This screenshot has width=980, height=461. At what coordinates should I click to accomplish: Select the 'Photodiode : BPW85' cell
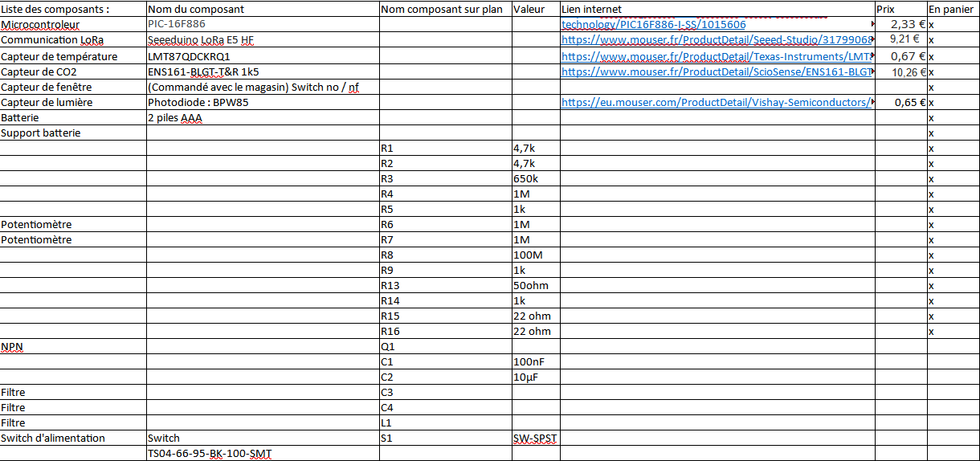(263, 102)
